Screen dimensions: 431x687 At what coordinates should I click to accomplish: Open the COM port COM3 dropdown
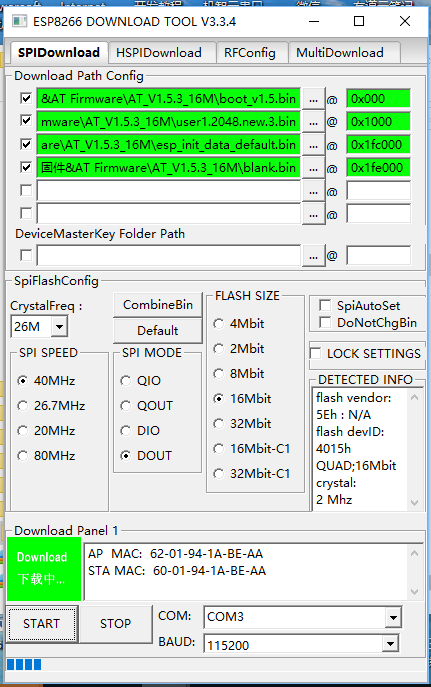393,617
